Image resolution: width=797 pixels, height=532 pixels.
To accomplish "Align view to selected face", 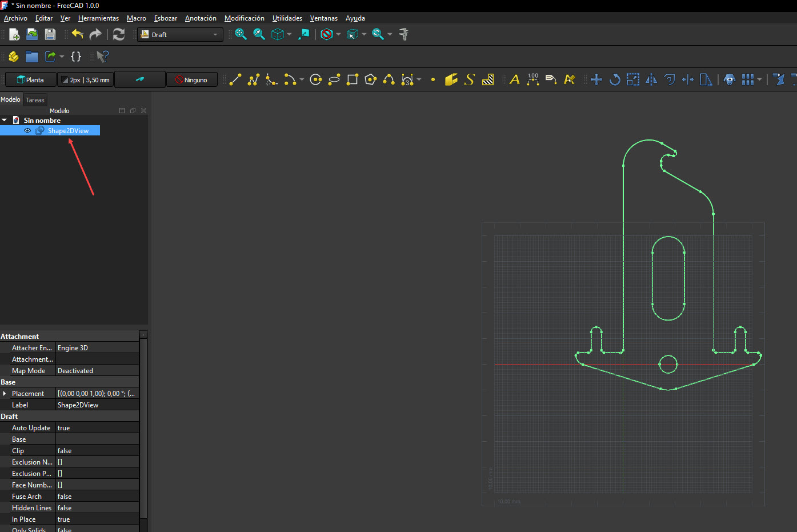I will tap(304, 34).
